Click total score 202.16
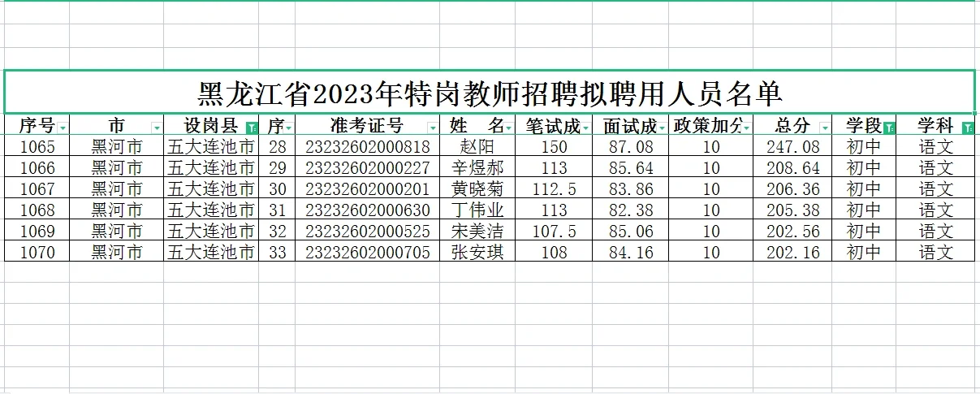The width and height of the screenshot is (980, 394). coord(792,253)
